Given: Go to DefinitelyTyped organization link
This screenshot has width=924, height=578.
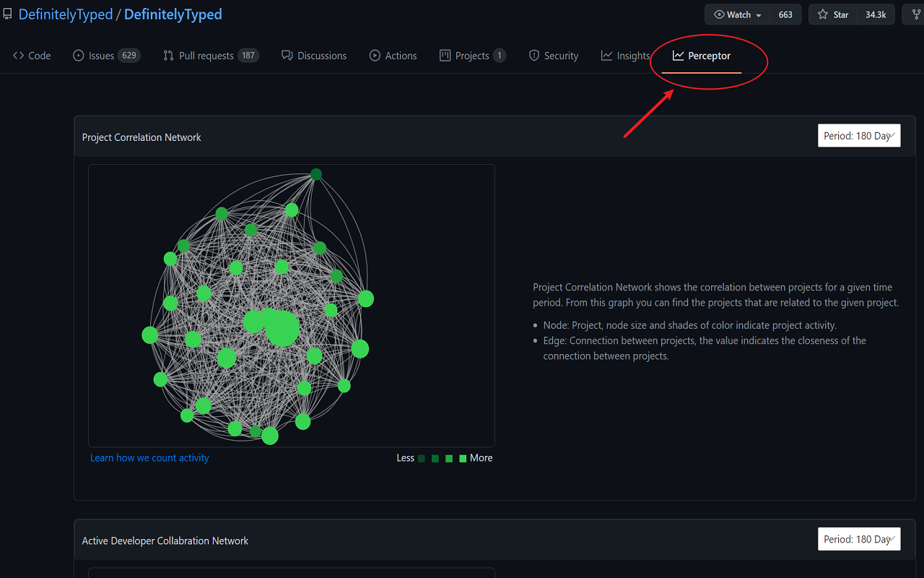Looking at the screenshot, I should [65, 14].
